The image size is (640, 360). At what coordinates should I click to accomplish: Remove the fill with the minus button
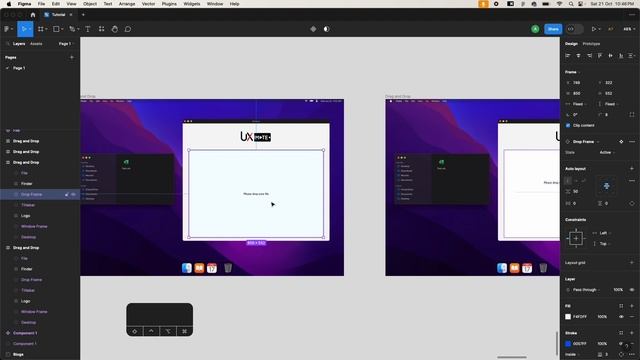pos(632,317)
